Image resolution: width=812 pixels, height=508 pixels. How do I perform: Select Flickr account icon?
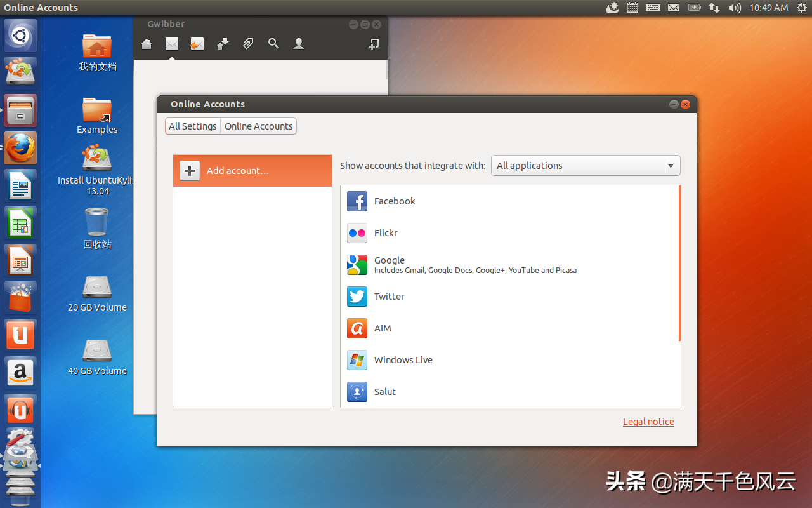point(357,233)
